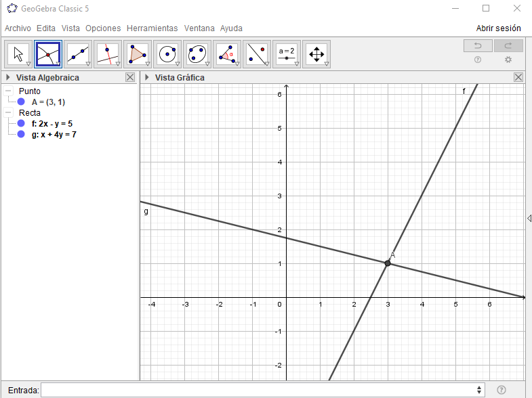The width and height of the screenshot is (532, 398).
Task: Open settings gear icon in toolbar
Action: click(508, 60)
